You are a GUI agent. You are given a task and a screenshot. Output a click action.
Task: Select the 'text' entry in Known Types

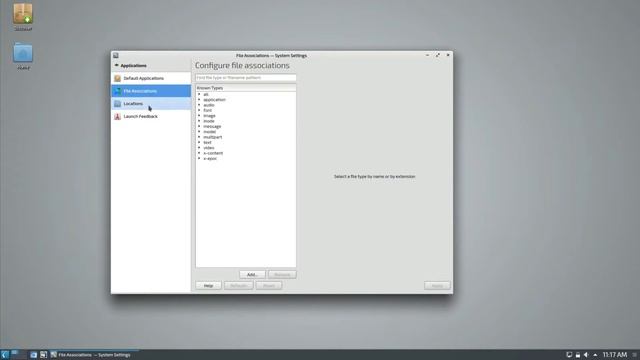207,142
